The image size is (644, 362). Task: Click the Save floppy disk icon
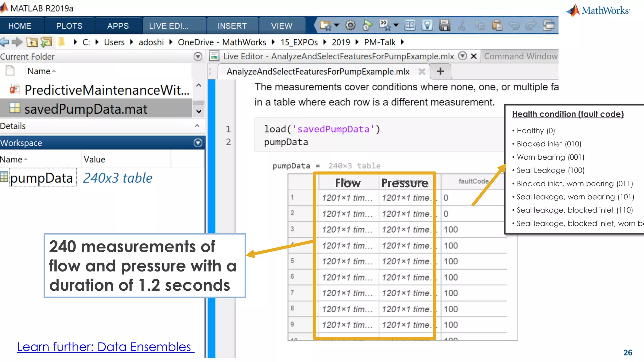click(x=444, y=25)
